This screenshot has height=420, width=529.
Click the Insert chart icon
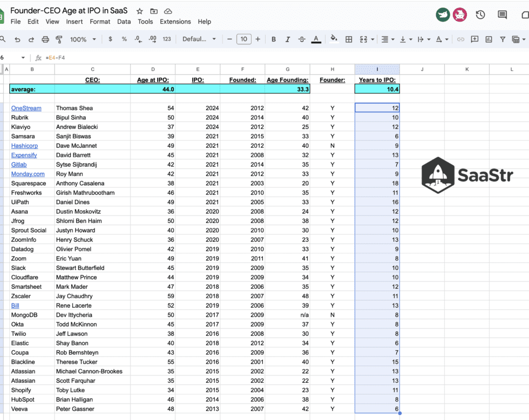point(489,39)
